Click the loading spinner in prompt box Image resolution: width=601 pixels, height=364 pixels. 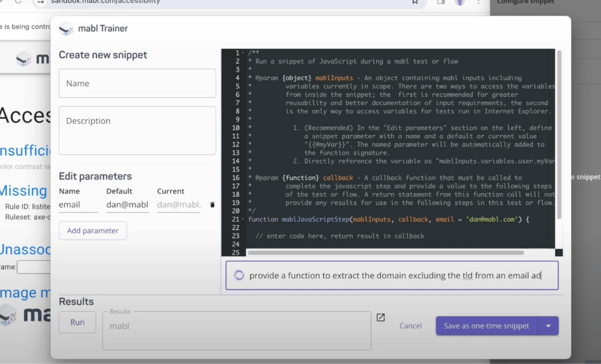(239, 275)
